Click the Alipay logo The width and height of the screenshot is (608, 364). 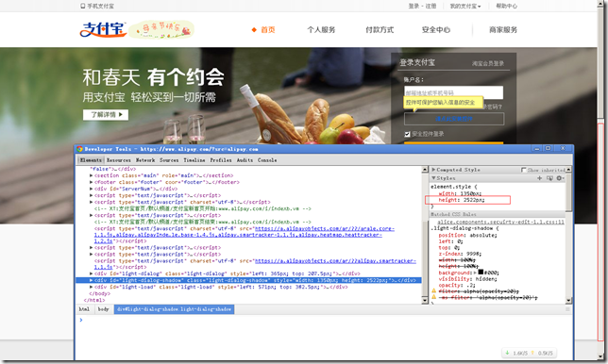(103, 30)
